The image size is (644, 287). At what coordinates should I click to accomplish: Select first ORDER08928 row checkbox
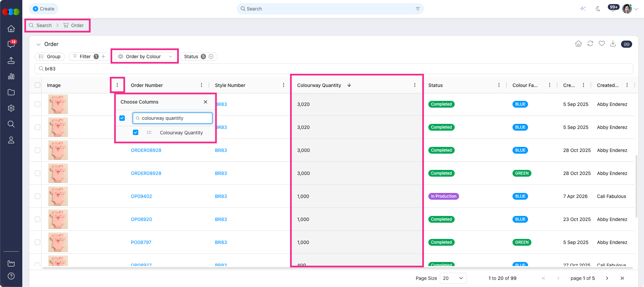38,150
